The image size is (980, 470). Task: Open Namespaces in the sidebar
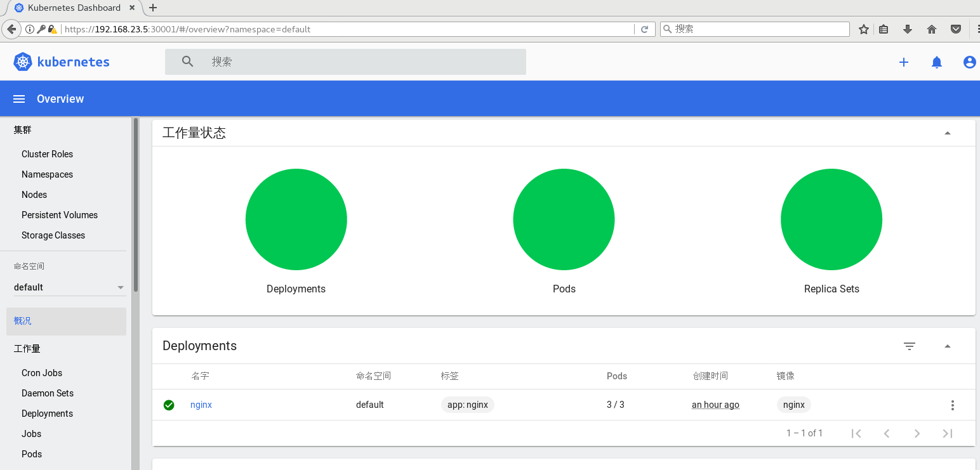[47, 174]
